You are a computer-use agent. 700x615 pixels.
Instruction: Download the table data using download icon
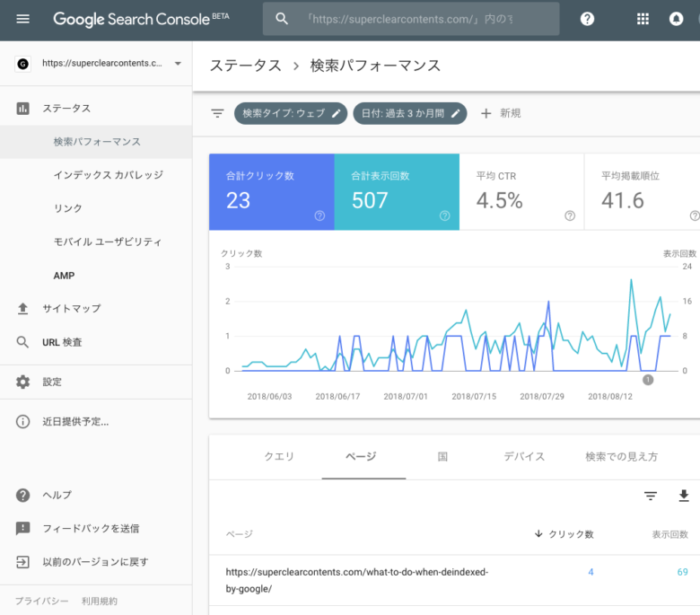click(x=684, y=496)
